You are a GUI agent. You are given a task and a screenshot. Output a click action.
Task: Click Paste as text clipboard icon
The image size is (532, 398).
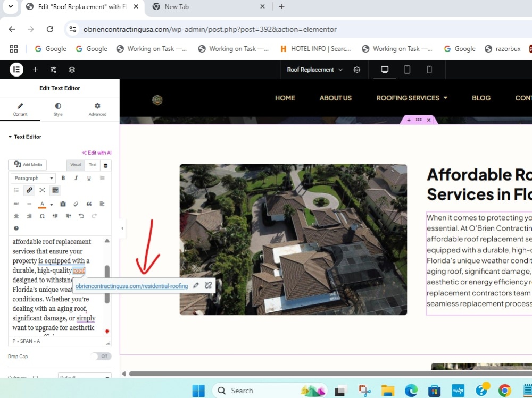click(63, 204)
